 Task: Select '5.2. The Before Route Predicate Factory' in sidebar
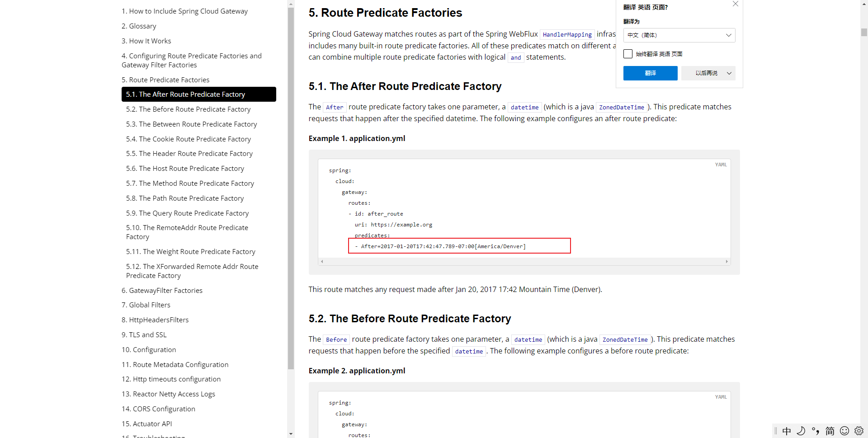click(188, 109)
